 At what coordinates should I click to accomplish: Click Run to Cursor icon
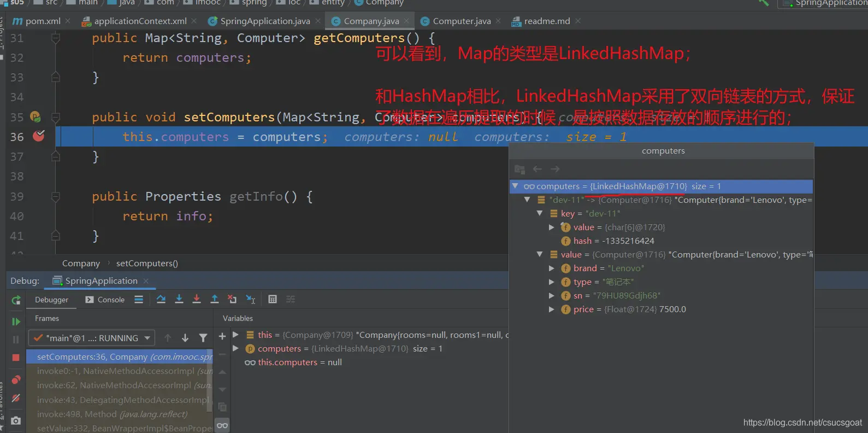tap(251, 299)
